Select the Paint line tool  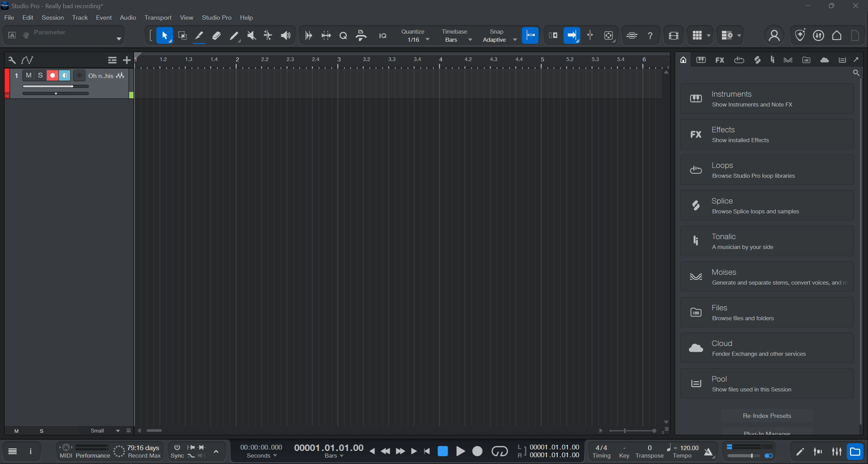(234, 35)
